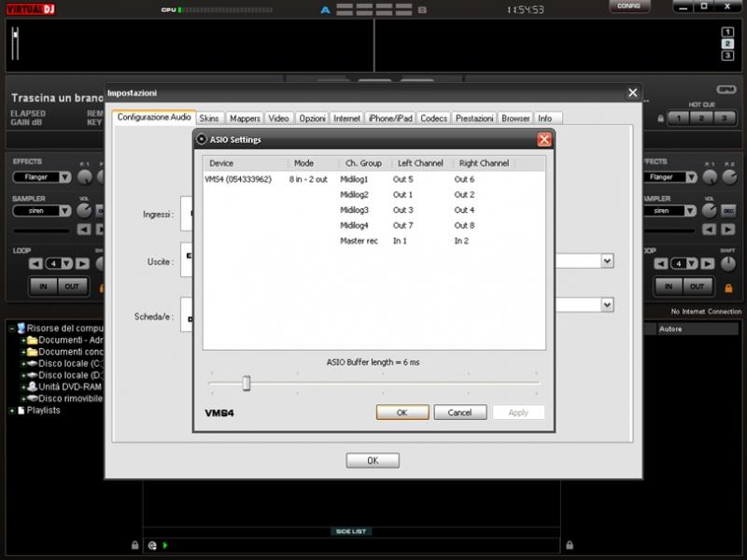Open the left deck siren sampler dropdown
Viewport: 747px width, 560px height.
[65, 211]
